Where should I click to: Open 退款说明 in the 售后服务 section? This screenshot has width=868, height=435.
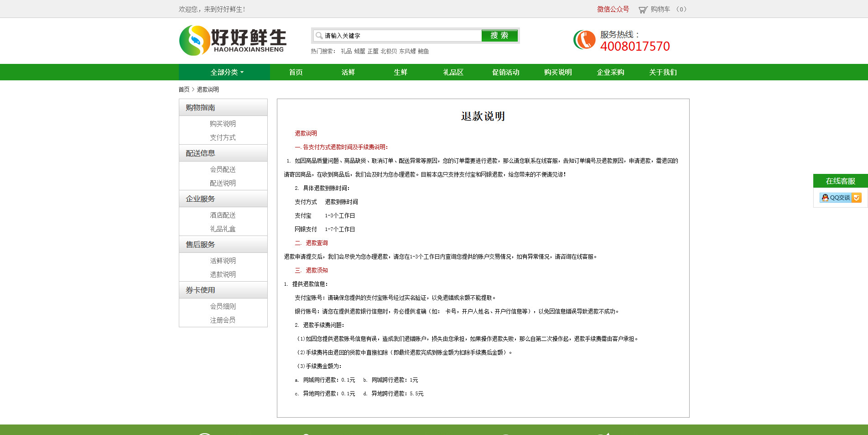[x=223, y=274]
